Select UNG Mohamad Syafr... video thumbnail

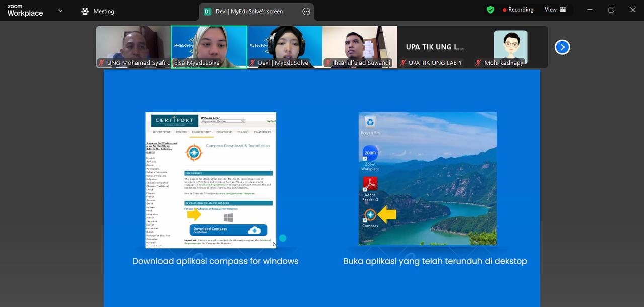tap(133, 47)
